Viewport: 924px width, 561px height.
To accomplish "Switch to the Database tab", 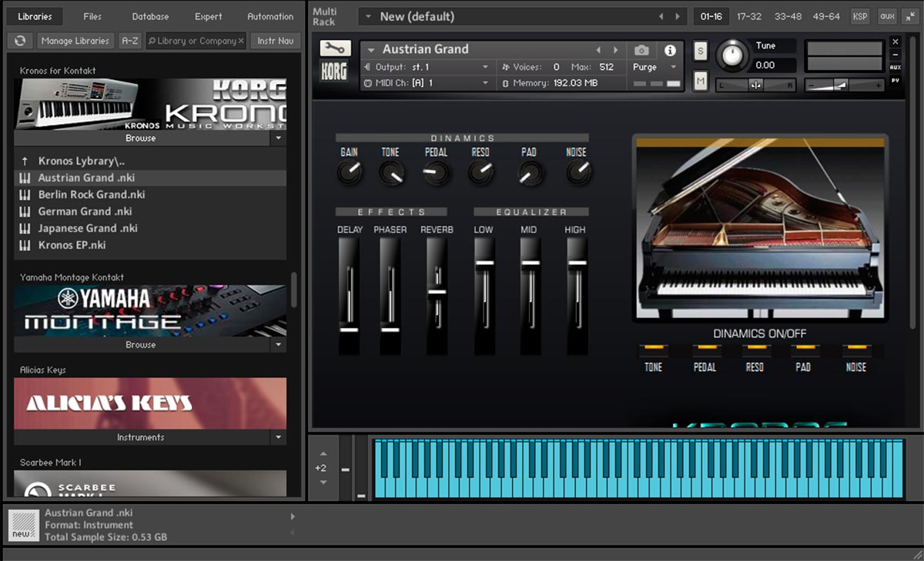I will [x=150, y=16].
